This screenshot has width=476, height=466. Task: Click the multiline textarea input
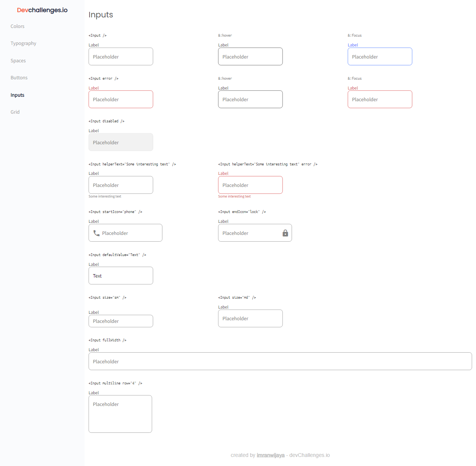tap(121, 414)
